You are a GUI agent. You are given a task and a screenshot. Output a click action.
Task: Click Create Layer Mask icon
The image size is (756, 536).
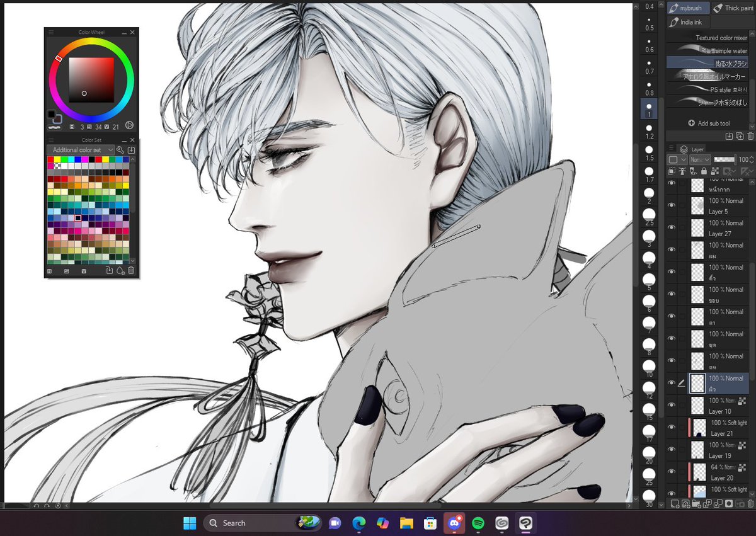click(729, 504)
